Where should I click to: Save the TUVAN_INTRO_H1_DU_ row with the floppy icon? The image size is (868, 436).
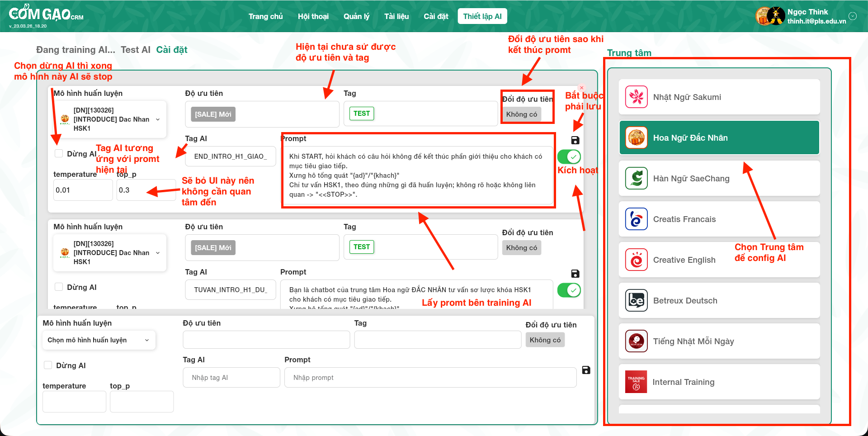point(575,274)
